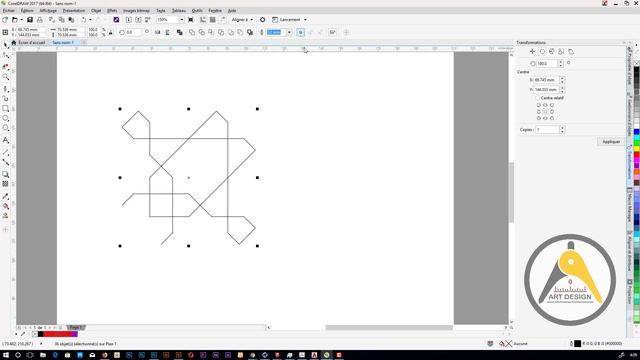Select top-center anchor point radio button
The height and width of the screenshot is (360, 640).
click(545, 105)
